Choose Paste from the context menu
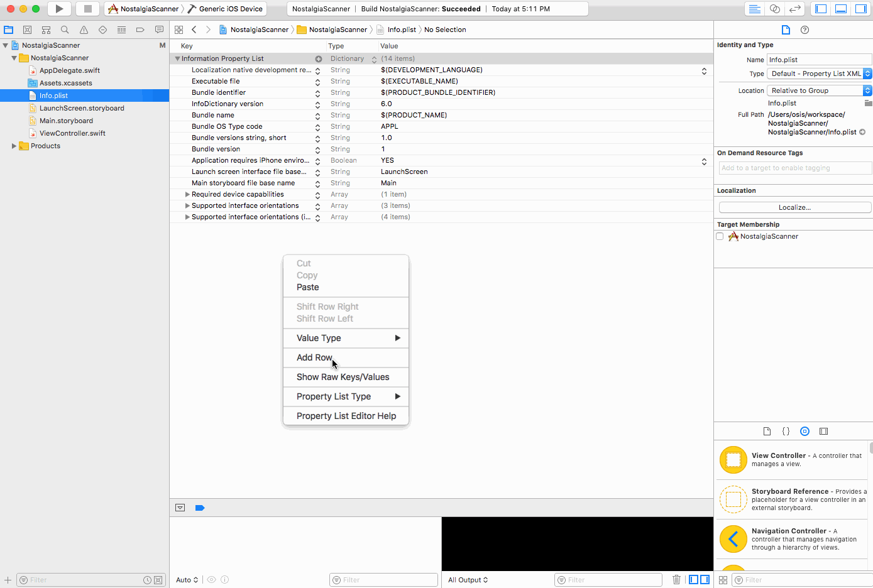This screenshot has width=873, height=588. click(346, 287)
